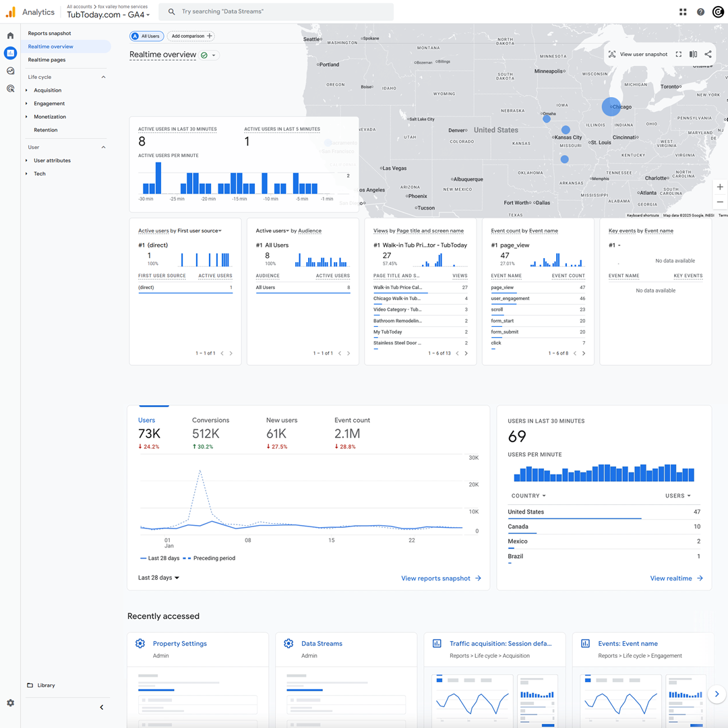The image size is (728, 728).
Task: Open the Explore icon in left rail
Action: click(x=10, y=71)
